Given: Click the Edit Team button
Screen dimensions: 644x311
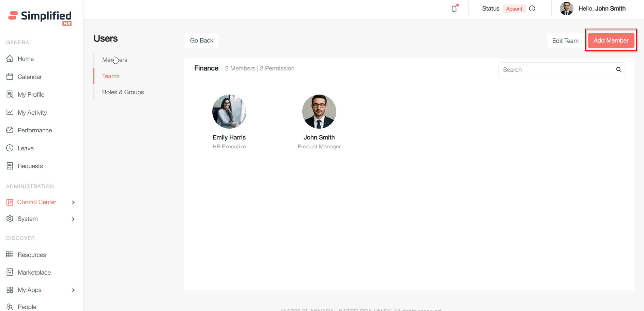Looking at the screenshot, I should pos(565,41).
